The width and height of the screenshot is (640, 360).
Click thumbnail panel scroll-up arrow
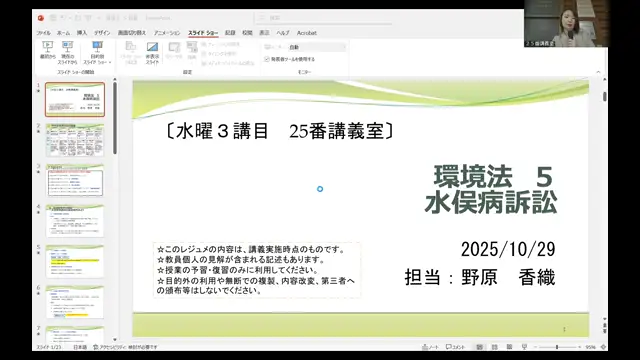click(115, 79)
